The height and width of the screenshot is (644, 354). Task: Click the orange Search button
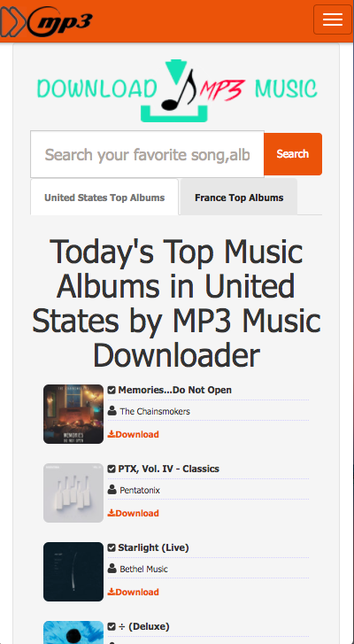292,154
